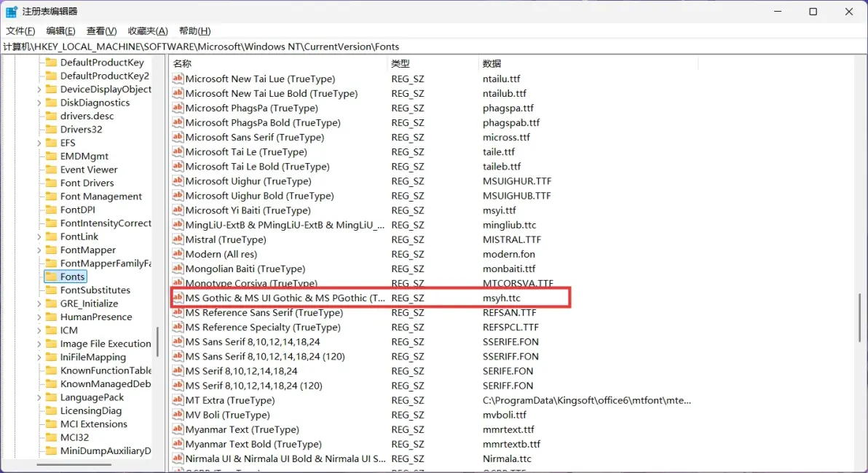Viewport: 868px width, 473px height.
Task: Expand the GRE_Initialize tree node
Action: [x=39, y=303]
